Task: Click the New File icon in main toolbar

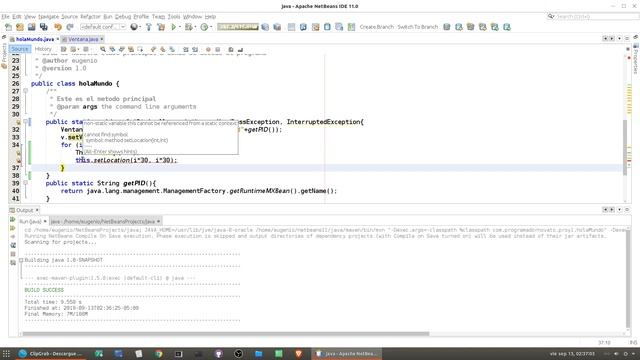Action: click(x=8, y=27)
